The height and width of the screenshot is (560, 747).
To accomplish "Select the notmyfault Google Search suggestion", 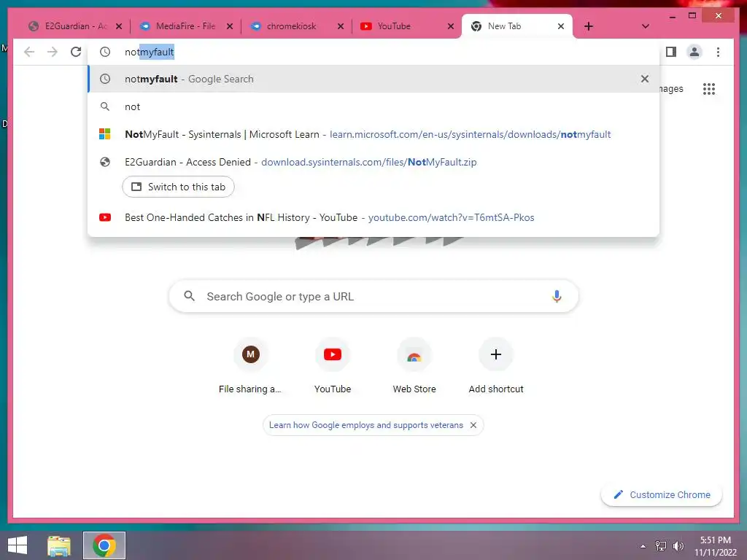I will point(373,79).
